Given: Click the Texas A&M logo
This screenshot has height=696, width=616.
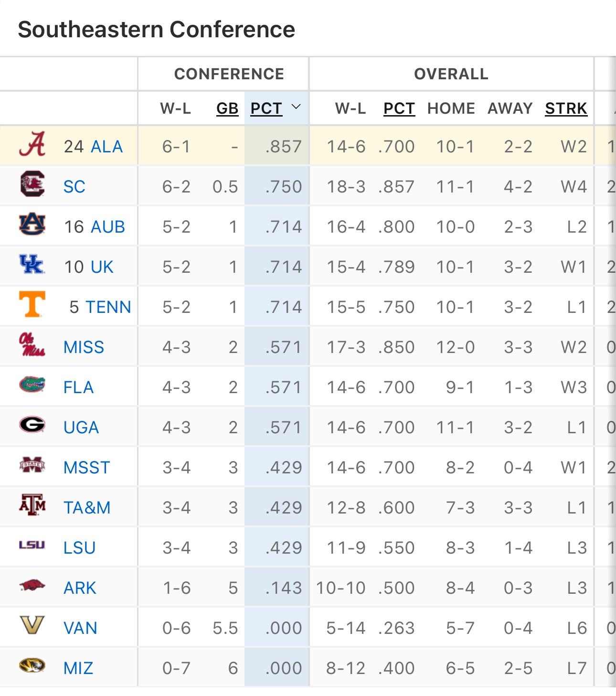Looking at the screenshot, I should tap(32, 505).
